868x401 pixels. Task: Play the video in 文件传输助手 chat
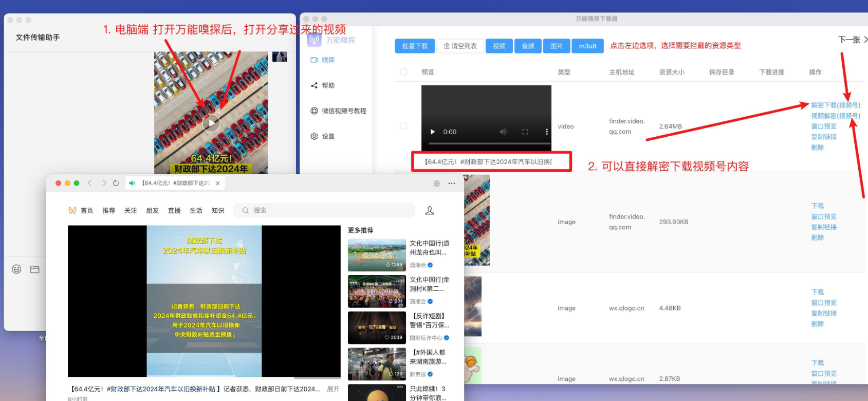[x=211, y=123]
